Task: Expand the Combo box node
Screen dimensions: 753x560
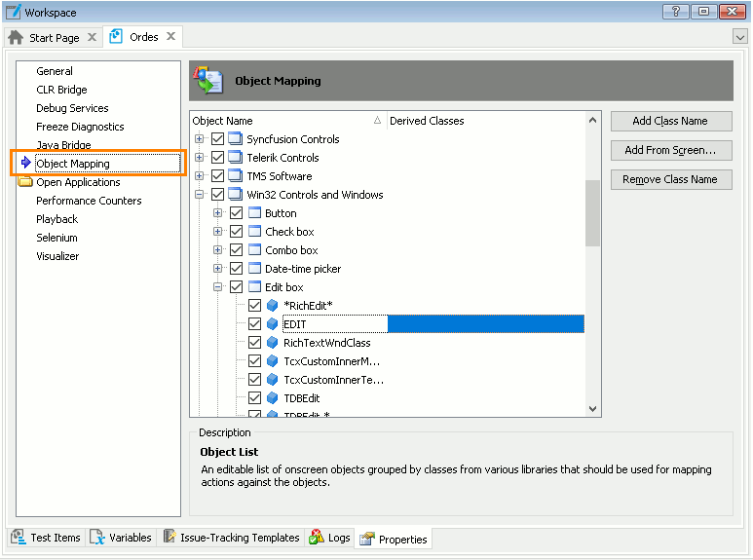Action: coord(218,250)
